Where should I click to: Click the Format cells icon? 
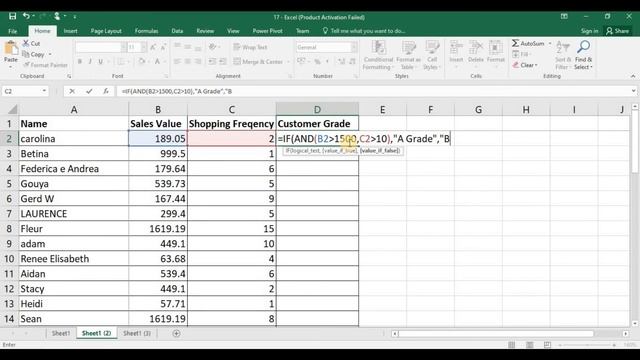[496, 48]
